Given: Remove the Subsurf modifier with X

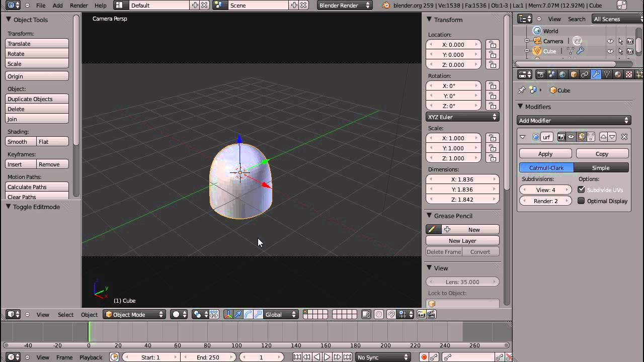Looking at the screenshot, I should (624, 137).
